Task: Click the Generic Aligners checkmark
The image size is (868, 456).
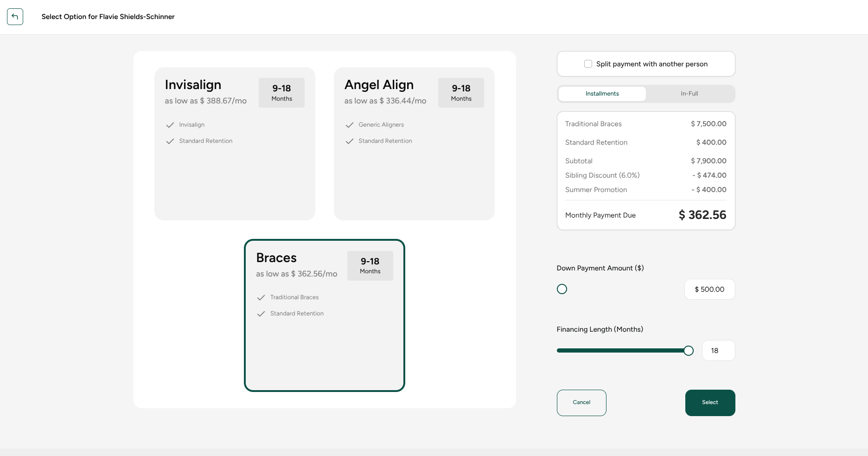Action: pyautogui.click(x=349, y=125)
